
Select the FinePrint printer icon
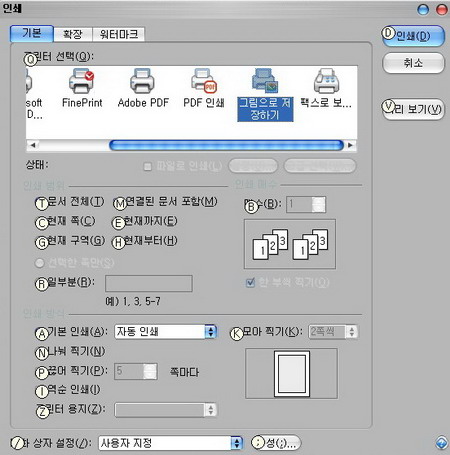(x=82, y=81)
